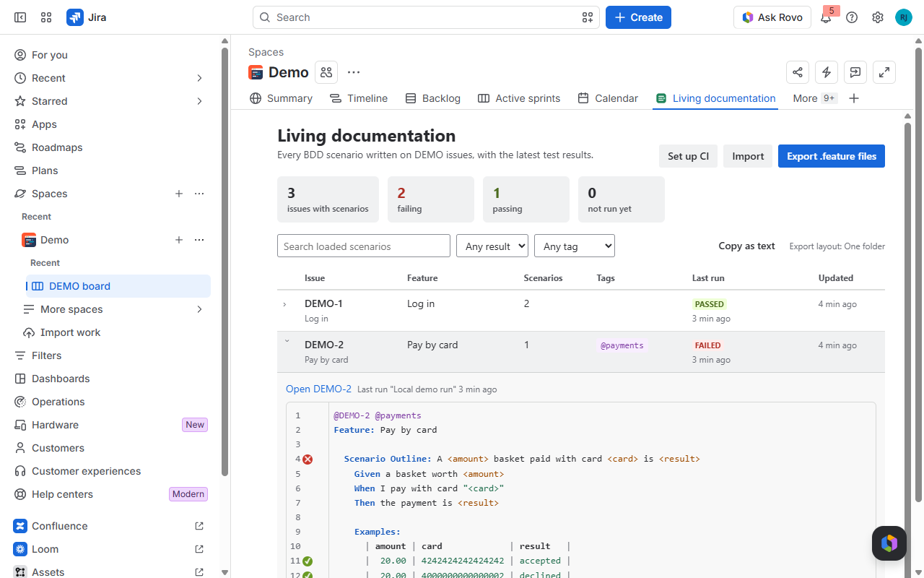
Task: Switch to the Active sprints tab
Action: click(519, 98)
